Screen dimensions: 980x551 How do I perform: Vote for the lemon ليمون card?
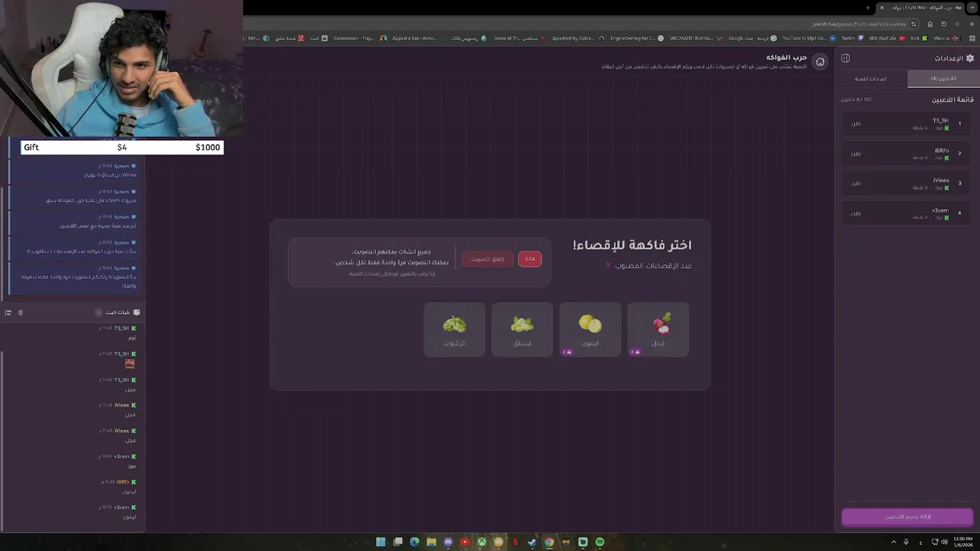click(x=590, y=329)
